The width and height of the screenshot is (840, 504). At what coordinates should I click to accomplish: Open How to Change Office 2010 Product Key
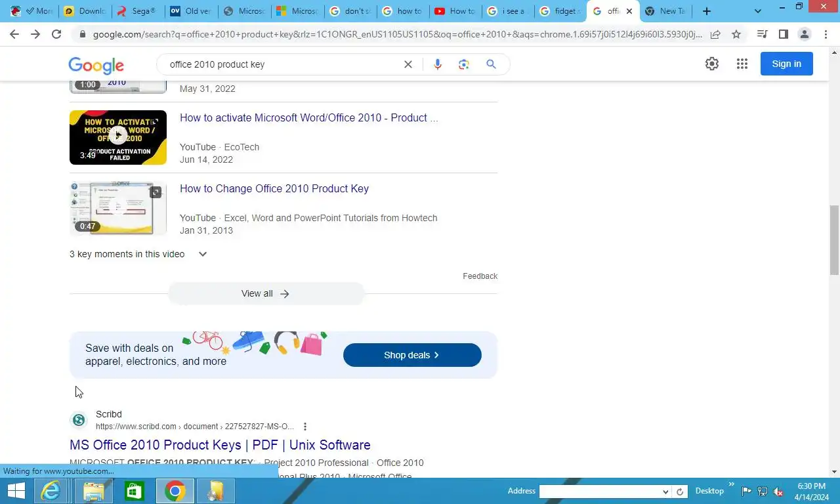click(x=274, y=188)
